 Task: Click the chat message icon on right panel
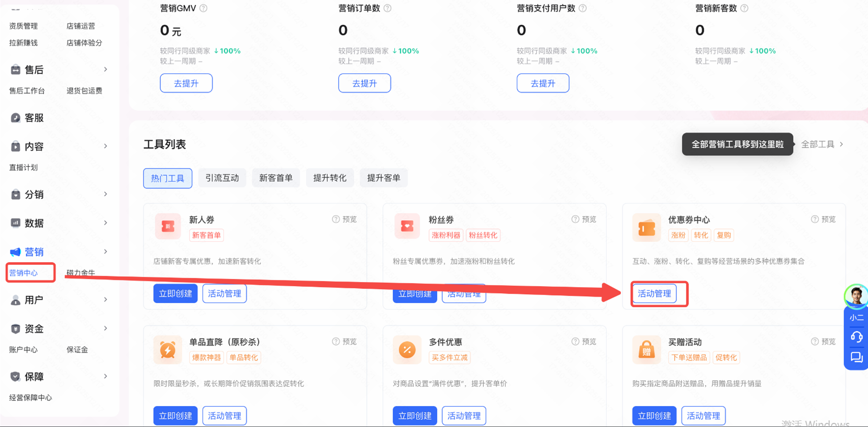(x=856, y=357)
